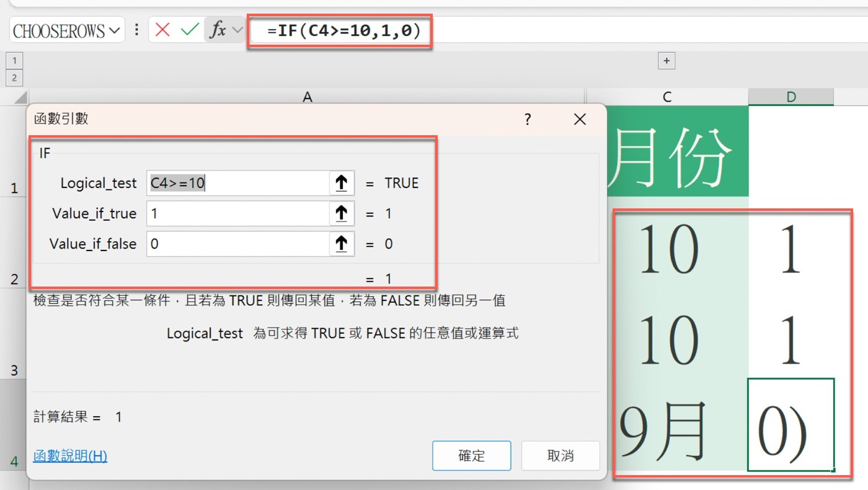The image size is (868, 490).
Task: Cancel the formula entry with red X
Action: point(162,30)
